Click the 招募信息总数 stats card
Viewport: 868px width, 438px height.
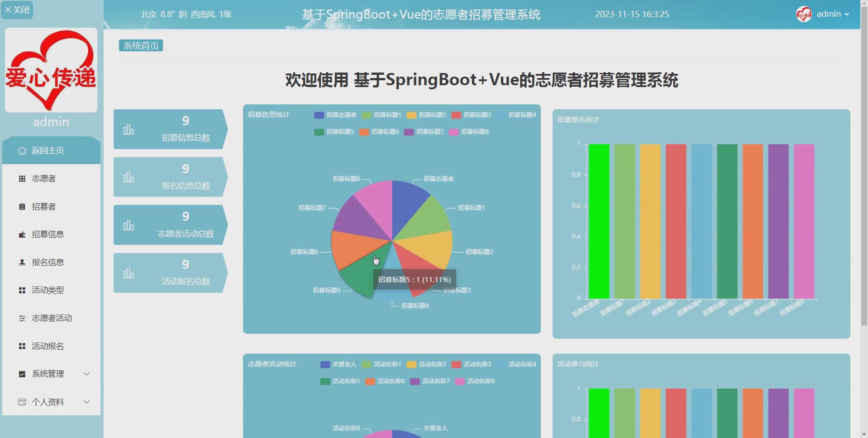click(170, 129)
